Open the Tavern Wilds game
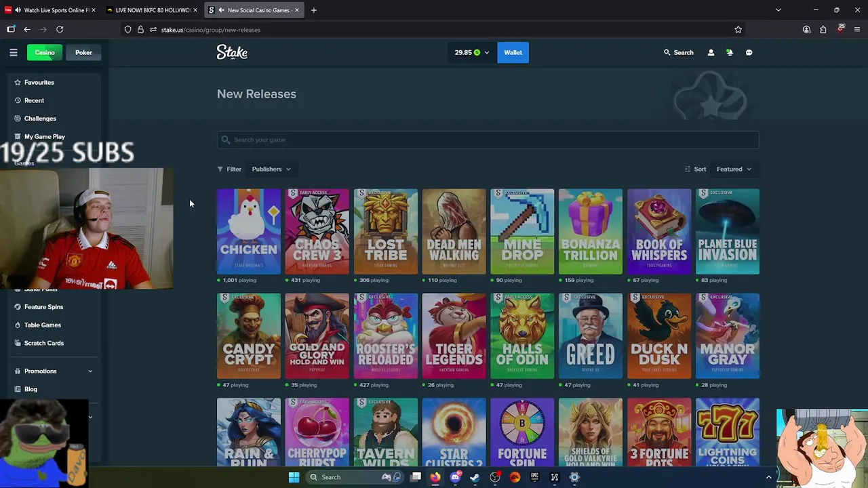Image resolution: width=868 pixels, height=488 pixels. (x=385, y=432)
